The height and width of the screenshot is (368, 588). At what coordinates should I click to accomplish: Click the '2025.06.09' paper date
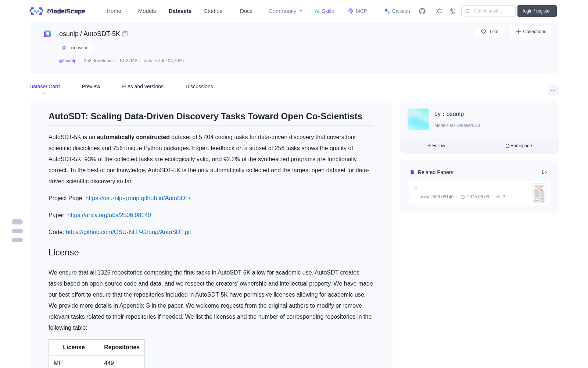(x=478, y=197)
